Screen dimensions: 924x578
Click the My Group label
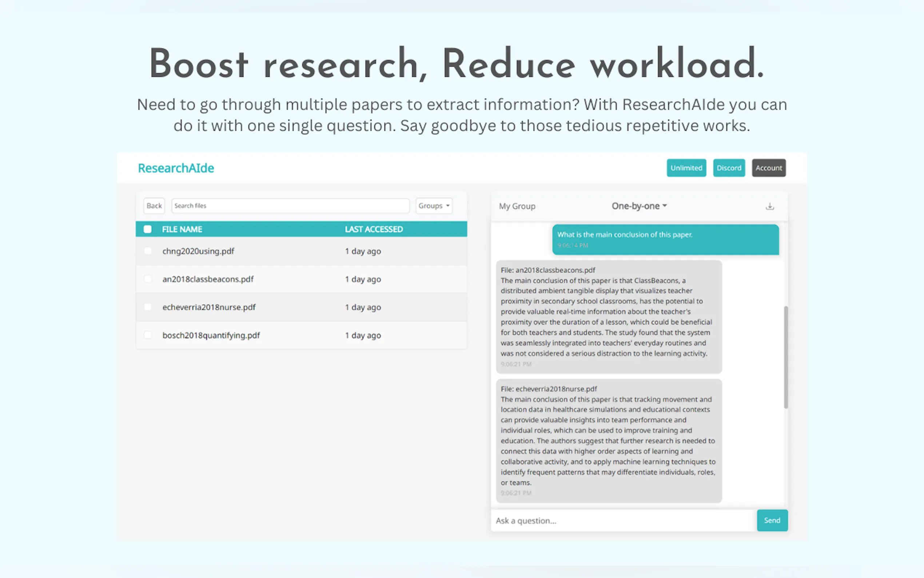[x=517, y=206]
